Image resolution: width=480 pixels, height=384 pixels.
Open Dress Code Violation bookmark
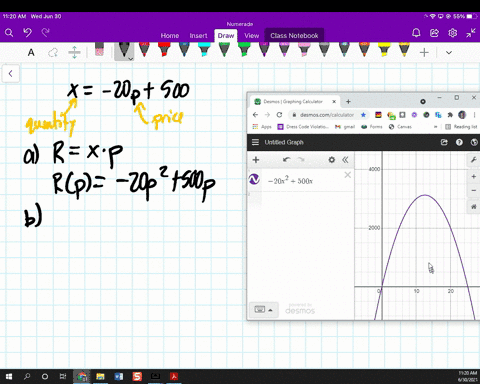(303, 127)
